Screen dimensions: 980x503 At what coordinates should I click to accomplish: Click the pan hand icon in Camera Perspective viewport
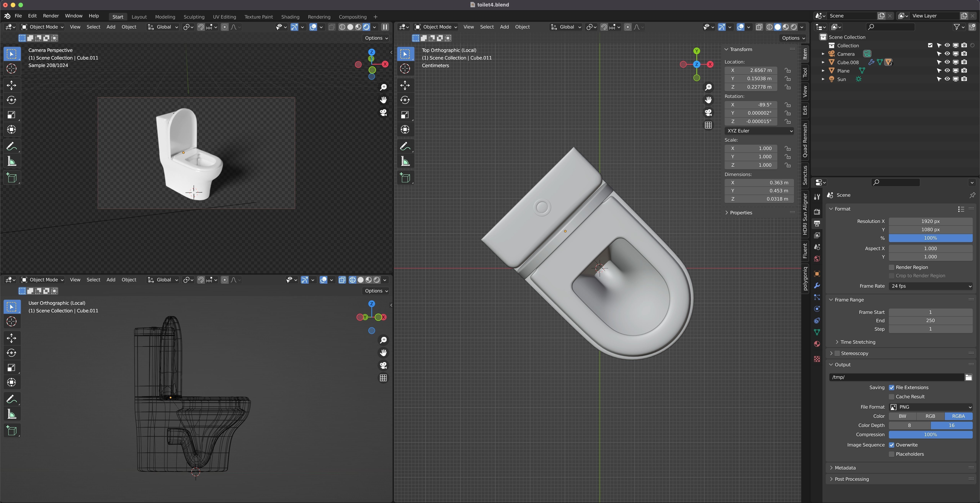383,100
